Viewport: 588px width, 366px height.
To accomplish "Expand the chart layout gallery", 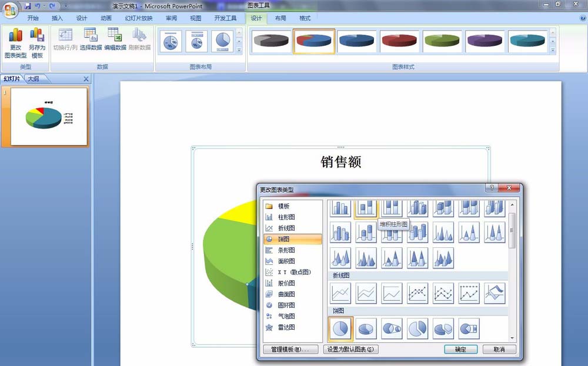I will [x=239, y=51].
